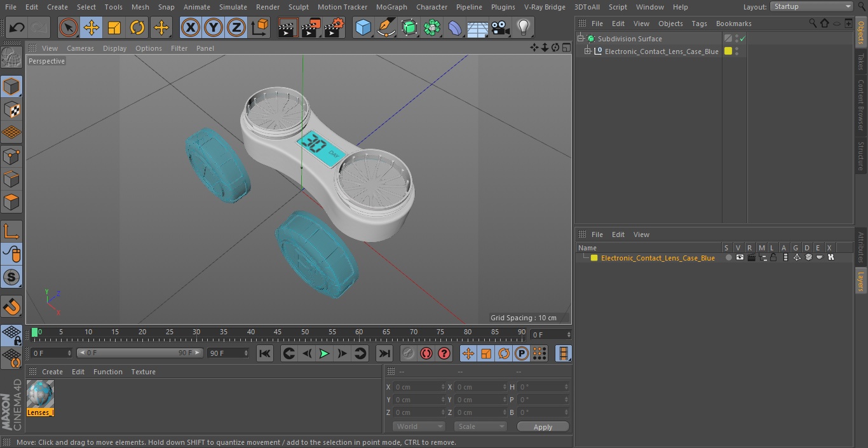Viewport: 868px width, 448px height.
Task: Toggle Y axis lock
Action: click(x=214, y=28)
